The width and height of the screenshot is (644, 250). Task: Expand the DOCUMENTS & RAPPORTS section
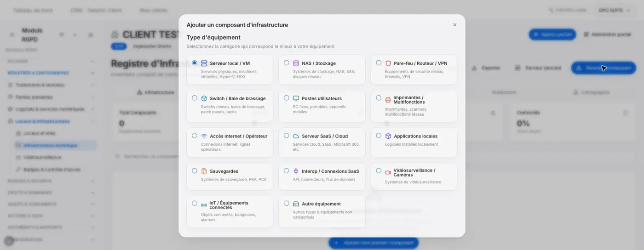pos(52,227)
